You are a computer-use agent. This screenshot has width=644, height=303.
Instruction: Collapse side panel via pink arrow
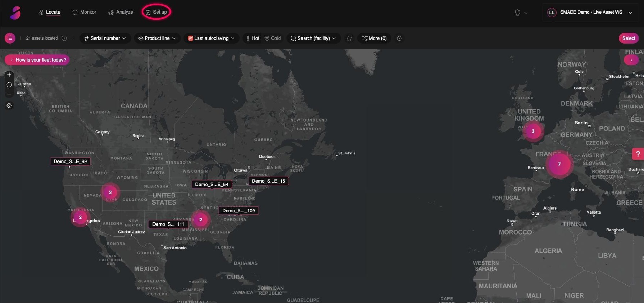pyautogui.click(x=631, y=60)
